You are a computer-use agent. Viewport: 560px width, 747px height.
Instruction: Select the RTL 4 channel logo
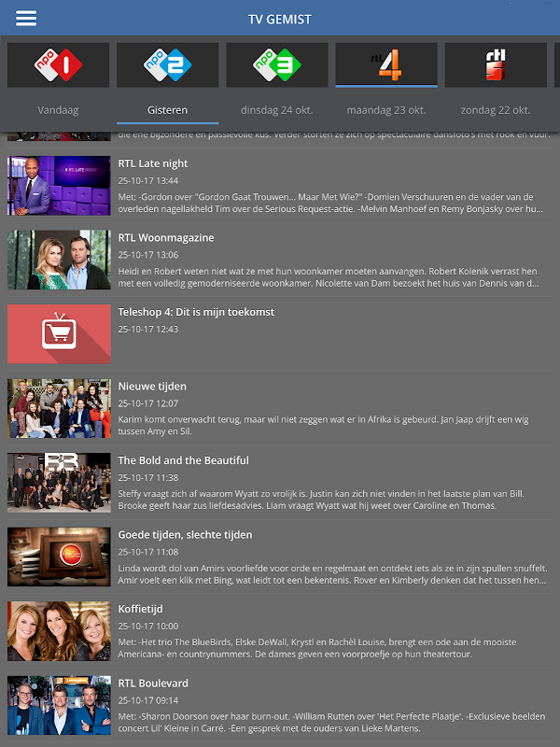coord(386,64)
